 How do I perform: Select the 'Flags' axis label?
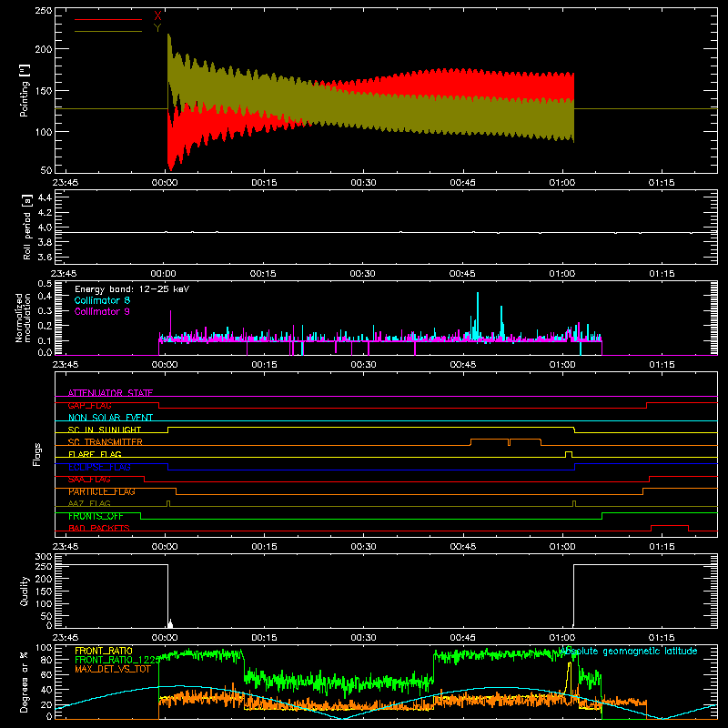pyautogui.click(x=36, y=454)
